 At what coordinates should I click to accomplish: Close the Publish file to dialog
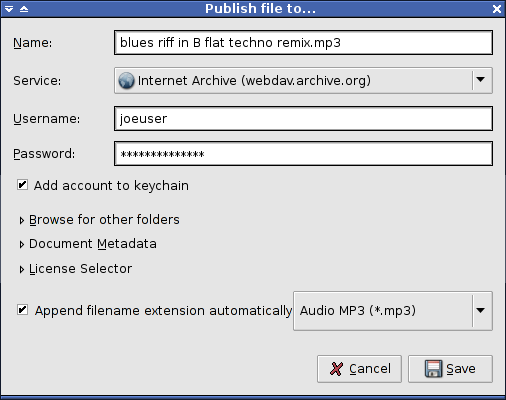point(497,9)
